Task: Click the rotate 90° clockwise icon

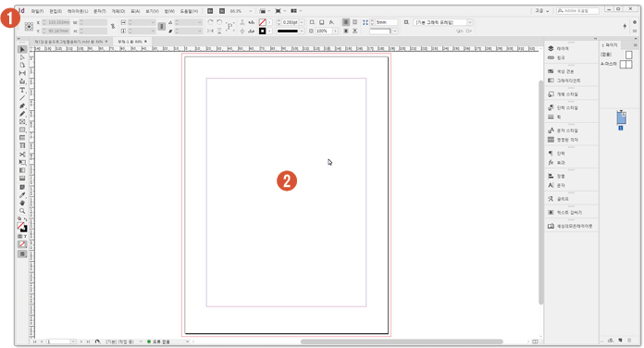Action: coord(210,22)
